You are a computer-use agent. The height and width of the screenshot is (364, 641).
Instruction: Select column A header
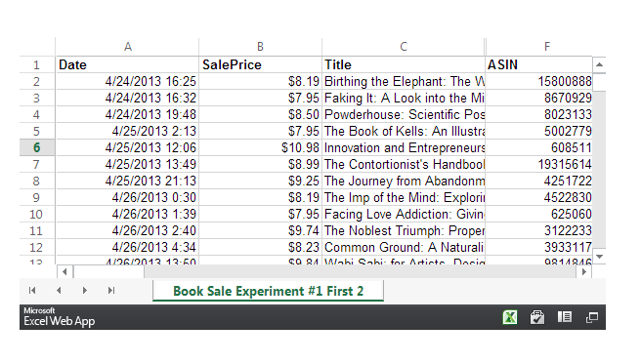coord(128,47)
